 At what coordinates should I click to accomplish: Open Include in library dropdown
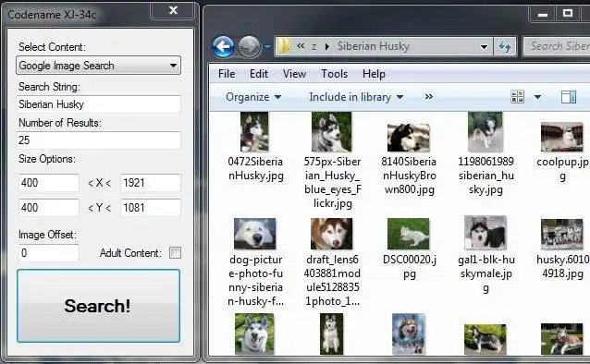(356, 97)
